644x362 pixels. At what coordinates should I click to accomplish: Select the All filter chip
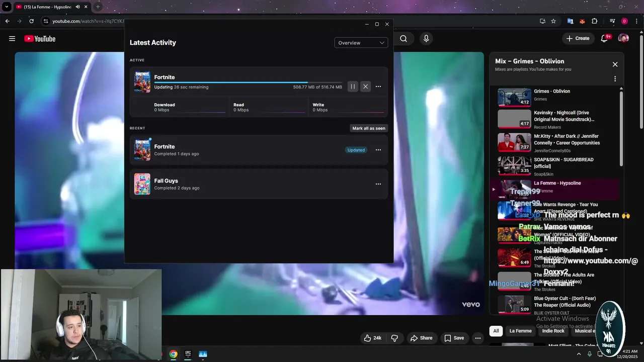(x=496, y=331)
